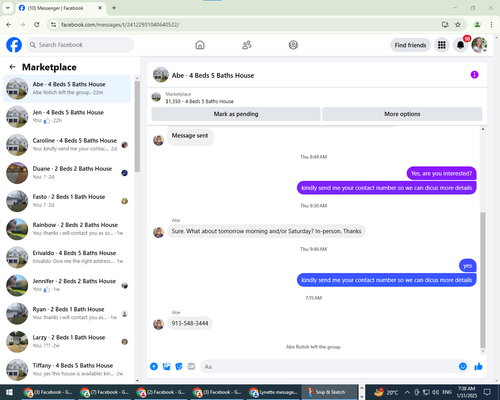This screenshot has height=400, width=500.
Task: Open Tiffany 4 Beds 5 Baths conversation
Action: 67,370
